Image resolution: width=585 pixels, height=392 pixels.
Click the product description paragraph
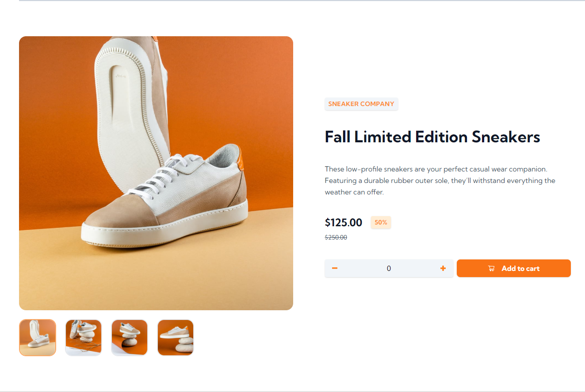(440, 180)
